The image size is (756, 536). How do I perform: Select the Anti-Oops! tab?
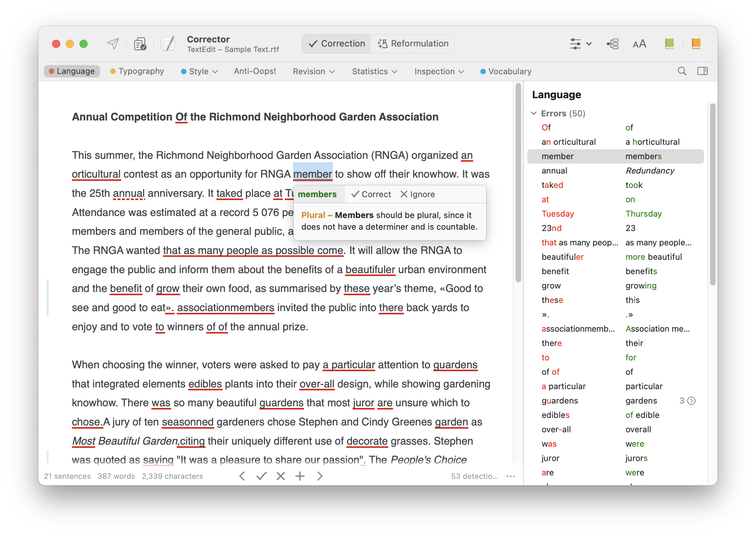click(255, 71)
